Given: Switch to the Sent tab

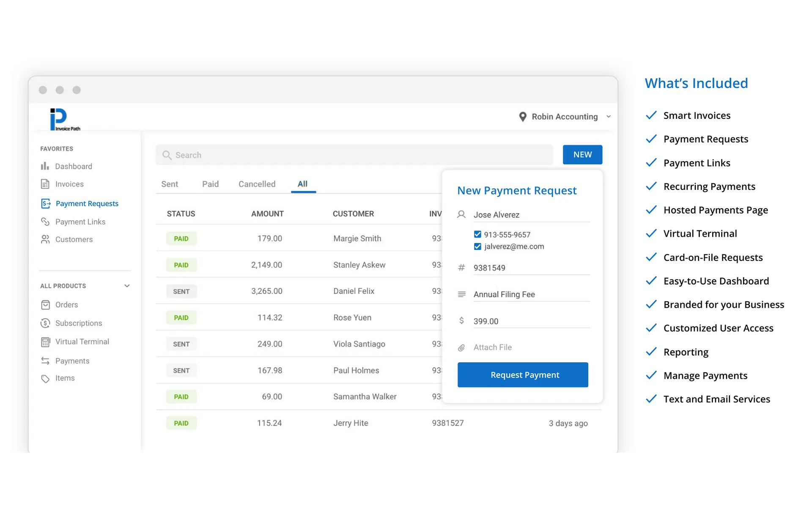Looking at the screenshot, I should coord(170,184).
